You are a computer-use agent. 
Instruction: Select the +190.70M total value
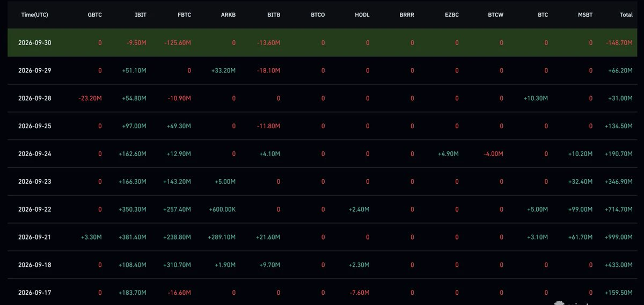619,154
